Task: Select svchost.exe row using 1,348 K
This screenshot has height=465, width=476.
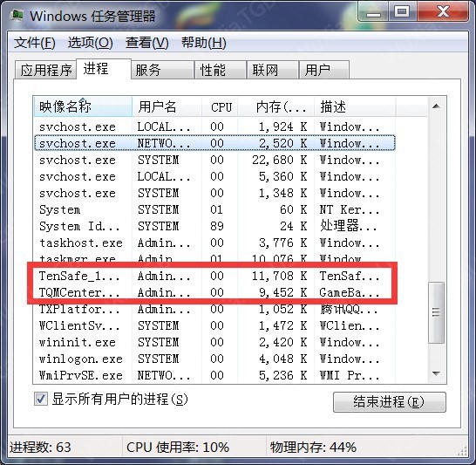Action: coord(214,193)
